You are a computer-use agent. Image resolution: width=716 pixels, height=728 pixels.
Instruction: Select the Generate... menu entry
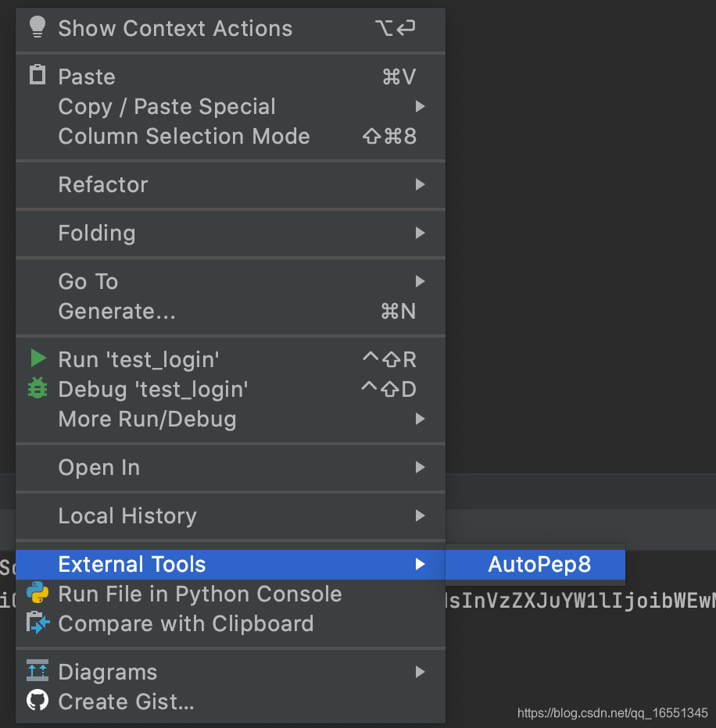click(x=116, y=311)
